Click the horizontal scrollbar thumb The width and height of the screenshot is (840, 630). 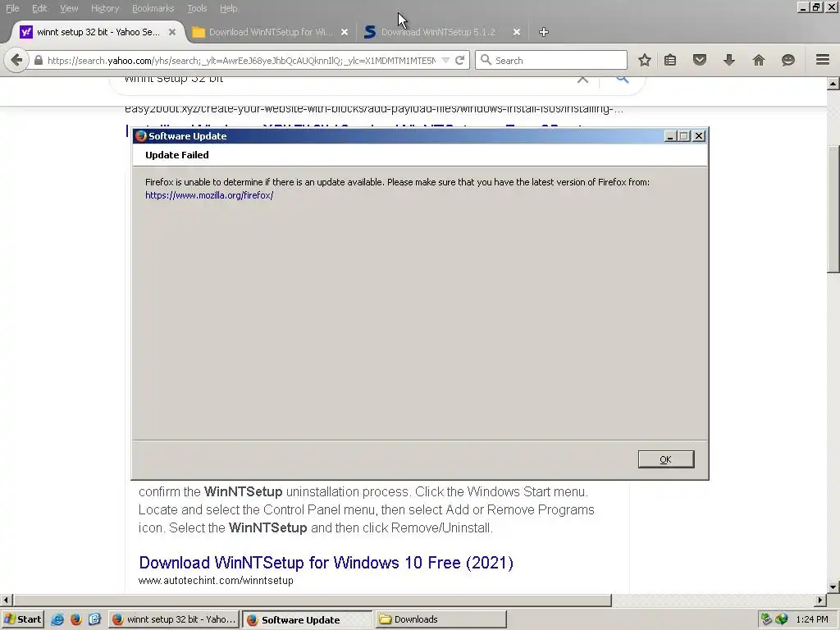click(x=312, y=600)
